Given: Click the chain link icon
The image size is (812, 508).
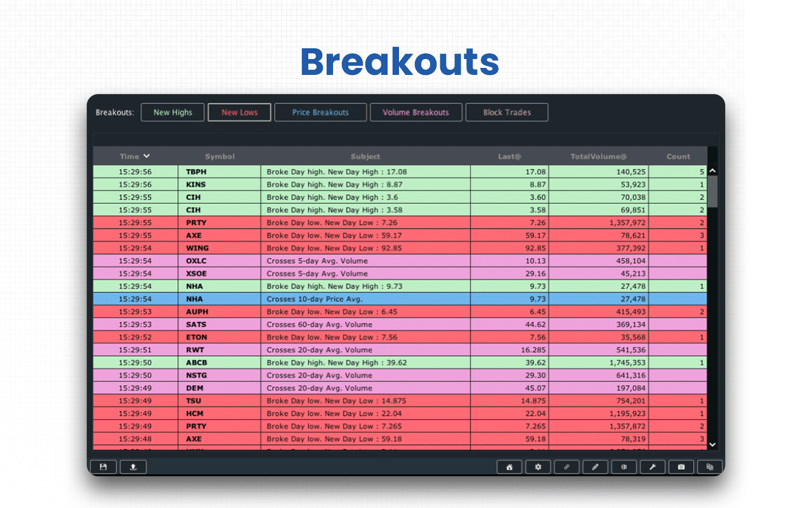Looking at the screenshot, I should [566, 467].
